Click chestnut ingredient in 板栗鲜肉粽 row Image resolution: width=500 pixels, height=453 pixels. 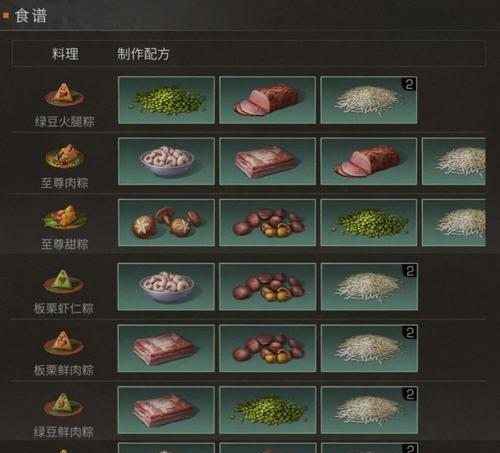[267, 348]
